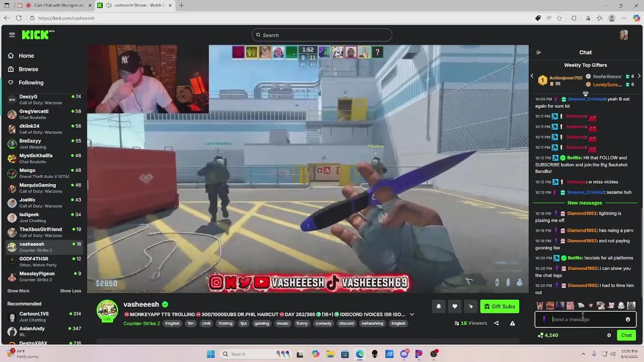Open Microsoft Store from the taskbar
The image size is (644, 362).
[x=345, y=354]
